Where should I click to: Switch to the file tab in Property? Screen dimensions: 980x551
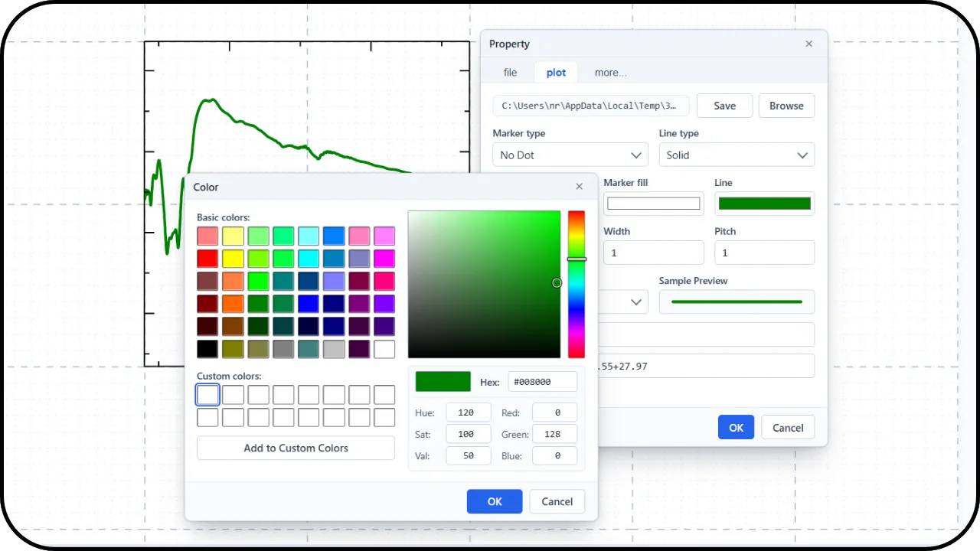[510, 73]
